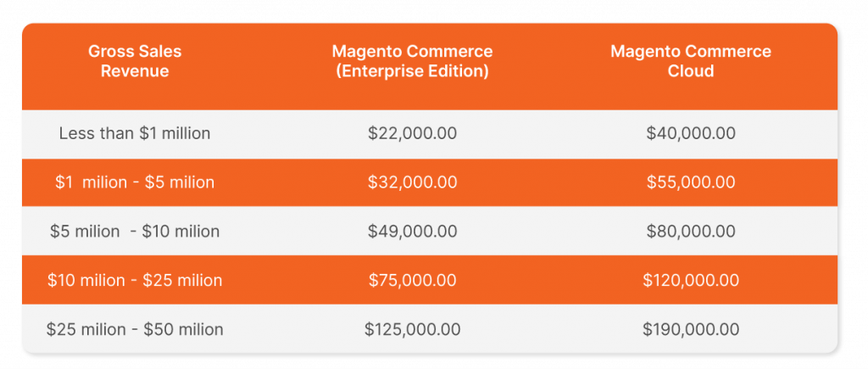The image size is (868, 369).
Task: Click the $80,000.00 cloud price
Action: [690, 231]
